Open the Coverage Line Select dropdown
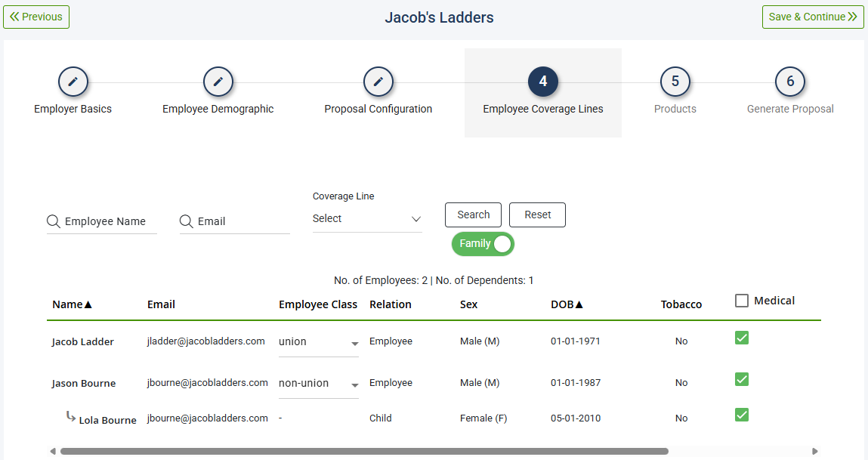868x460 pixels. tap(367, 218)
